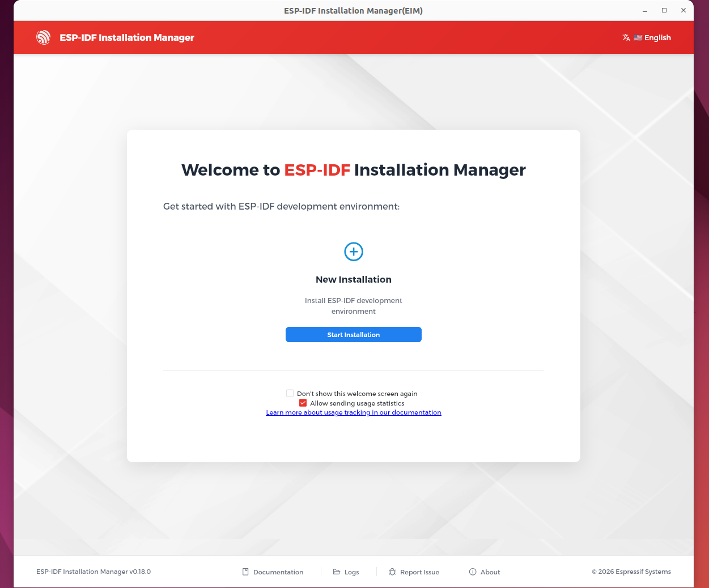Screen dimensions: 709x588
Task: Maximize the EIM window
Action: pos(664,10)
